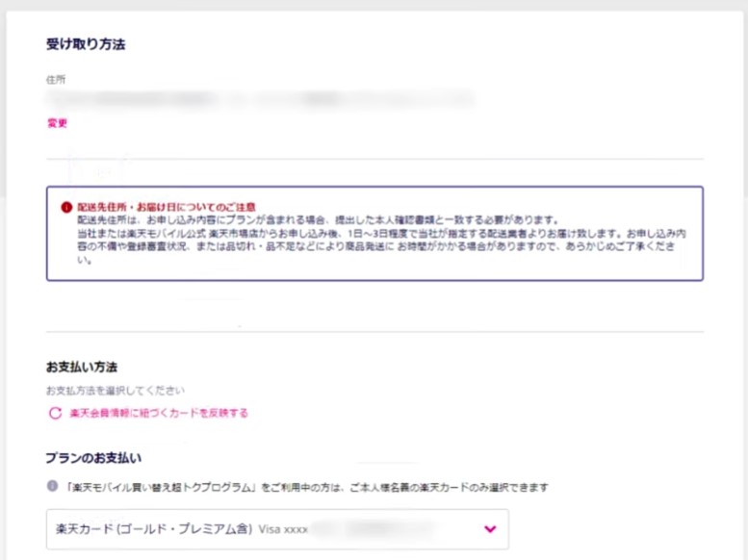Select the blurred address text line

[260, 98]
